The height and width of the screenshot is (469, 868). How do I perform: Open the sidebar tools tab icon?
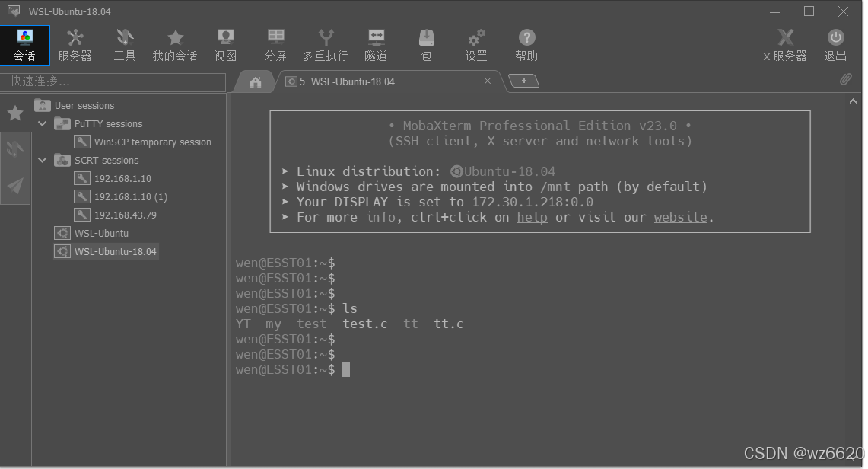coord(15,148)
